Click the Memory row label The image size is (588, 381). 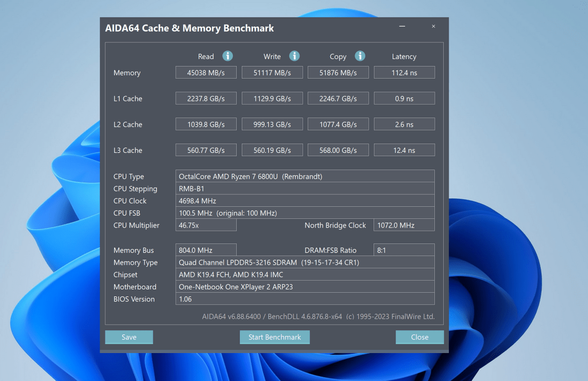(x=127, y=73)
